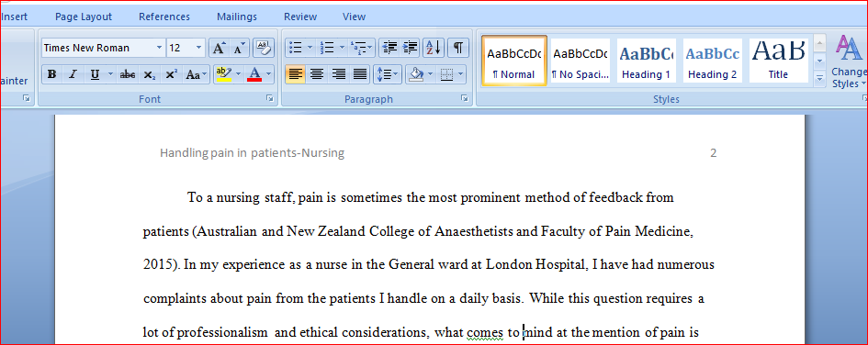Apply Heading 2 style
The image size is (868, 345).
pos(713,61)
